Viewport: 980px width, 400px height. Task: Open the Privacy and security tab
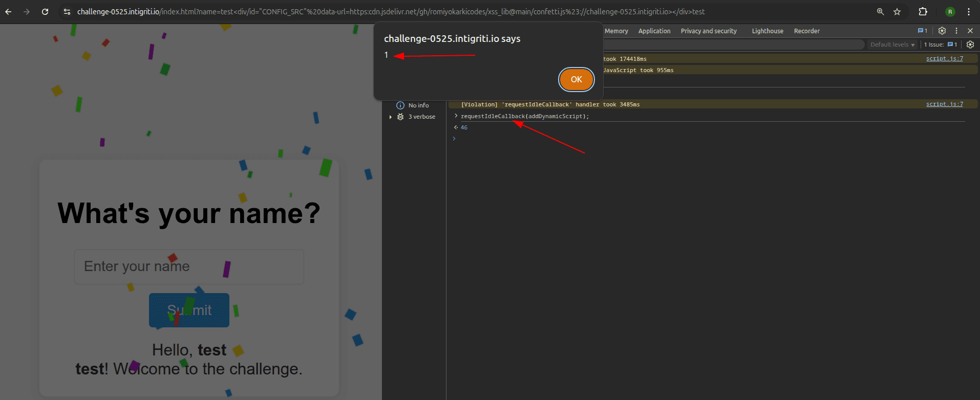tap(709, 31)
